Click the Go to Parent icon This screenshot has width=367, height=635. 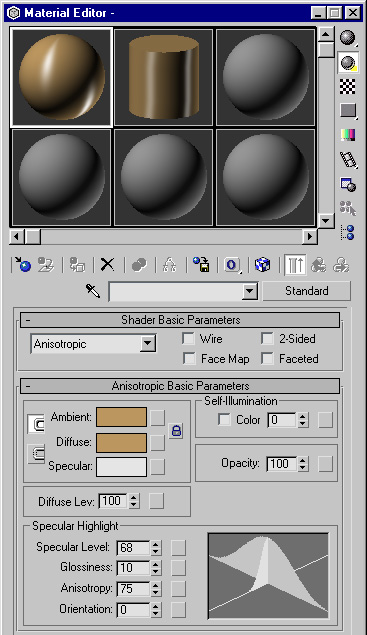pos(319,266)
